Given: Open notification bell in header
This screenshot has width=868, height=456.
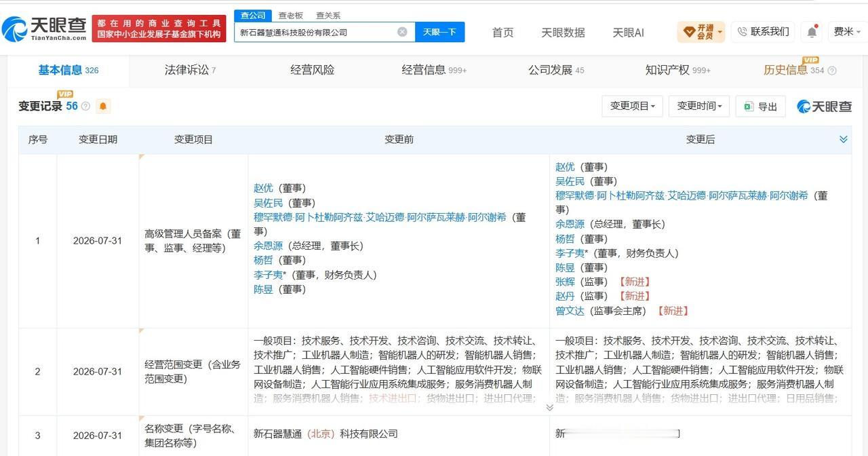Looking at the screenshot, I should click(x=812, y=32).
